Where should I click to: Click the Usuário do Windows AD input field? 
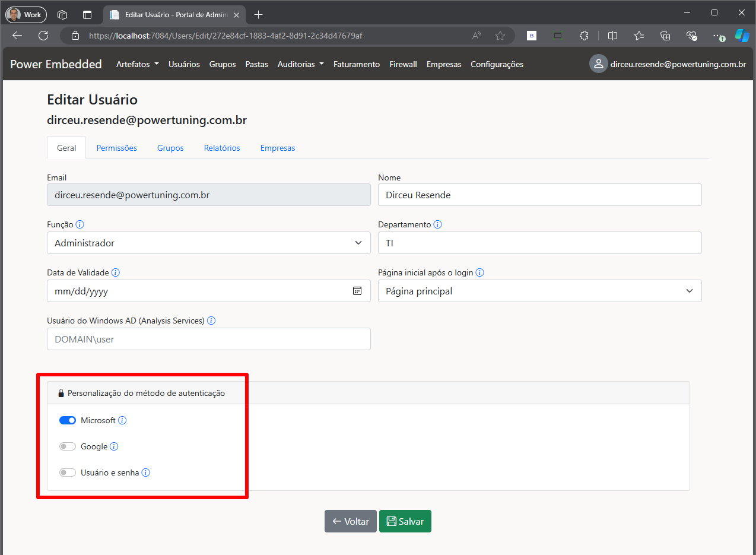coord(208,339)
